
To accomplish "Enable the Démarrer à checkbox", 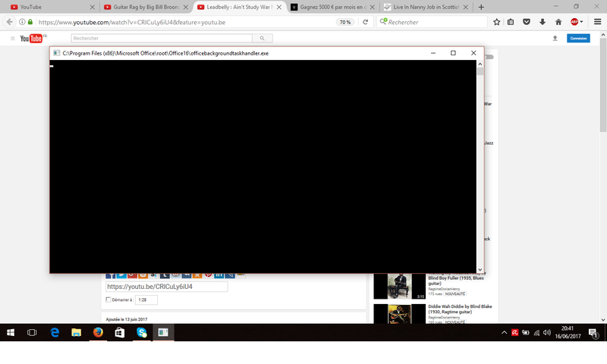I will coord(109,300).
